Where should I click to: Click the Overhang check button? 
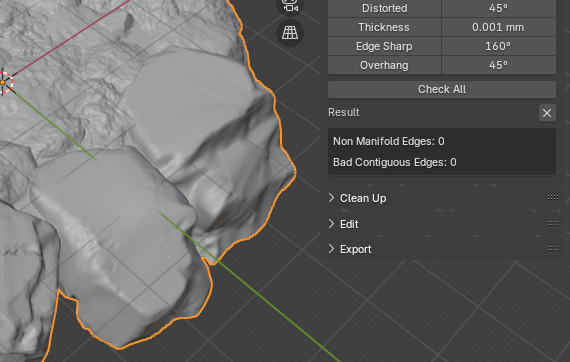[x=384, y=65]
